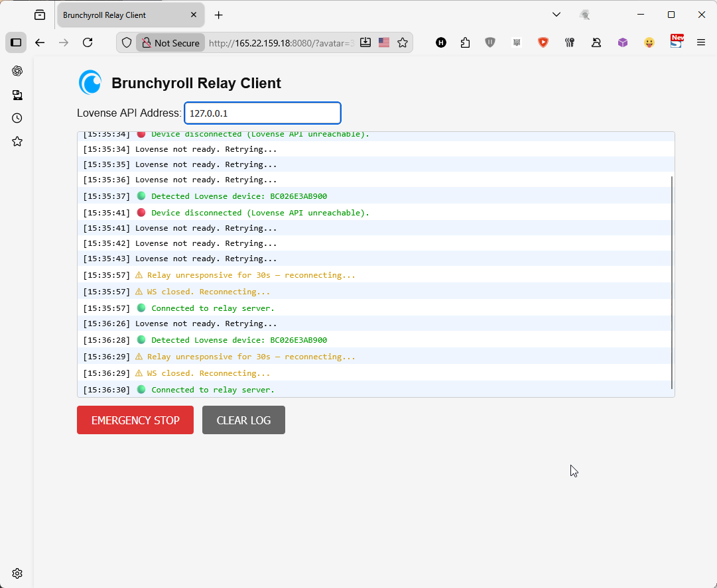717x588 pixels.
Task: Expand the list all tabs dropdown arrow
Action: click(556, 15)
